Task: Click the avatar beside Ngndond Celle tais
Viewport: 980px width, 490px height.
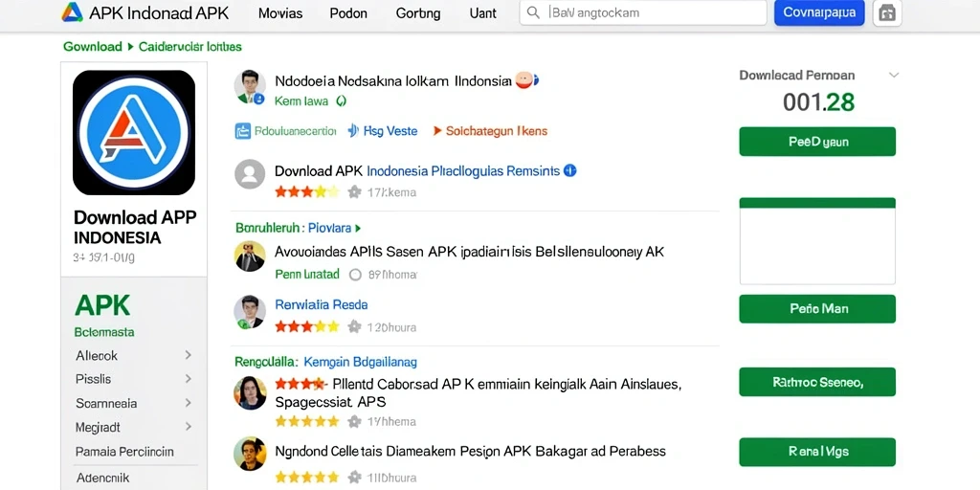Action: [250, 454]
